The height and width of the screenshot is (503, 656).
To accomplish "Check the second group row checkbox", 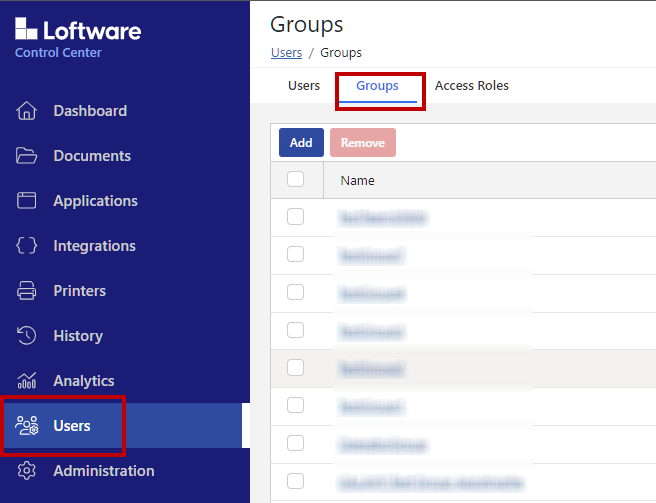I will (x=295, y=255).
